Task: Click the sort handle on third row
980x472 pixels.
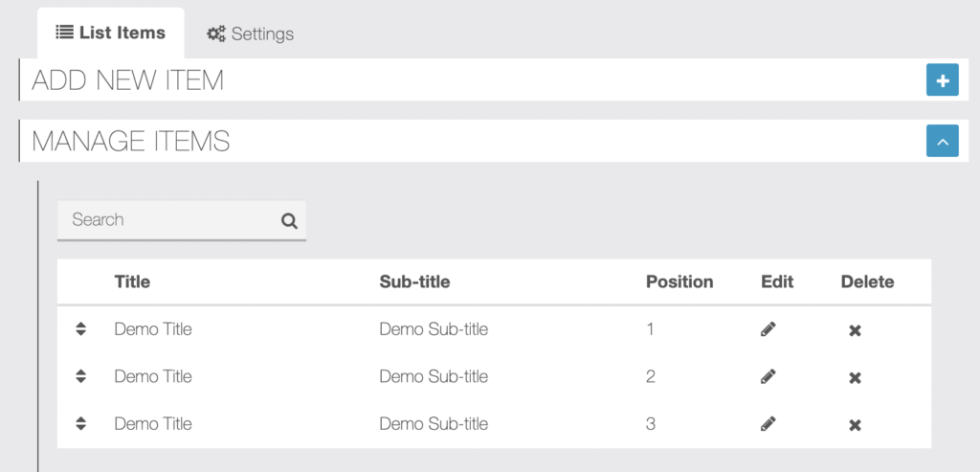Action: point(80,424)
